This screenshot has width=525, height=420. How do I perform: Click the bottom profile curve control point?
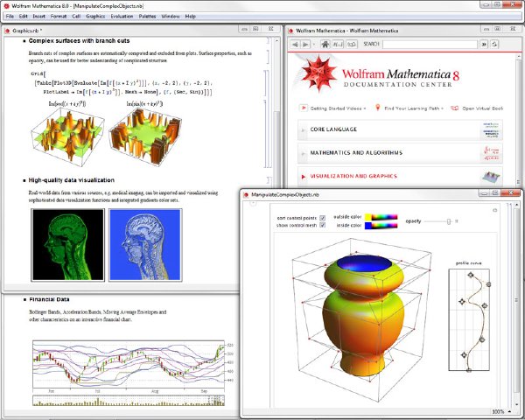click(x=469, y=370)
